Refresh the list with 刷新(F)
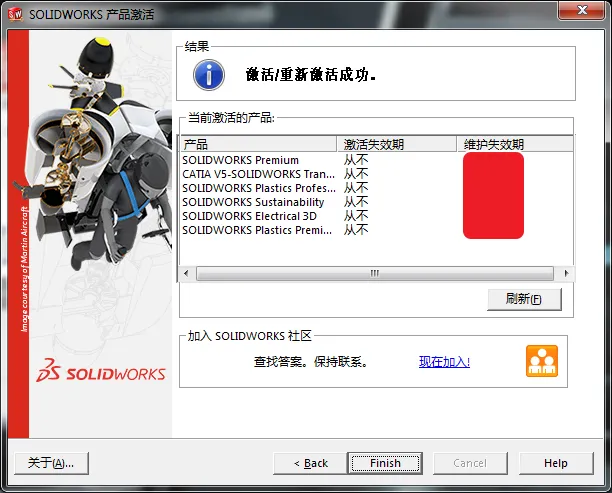This screenshot has height=493, width=612. tap(524, 299)
